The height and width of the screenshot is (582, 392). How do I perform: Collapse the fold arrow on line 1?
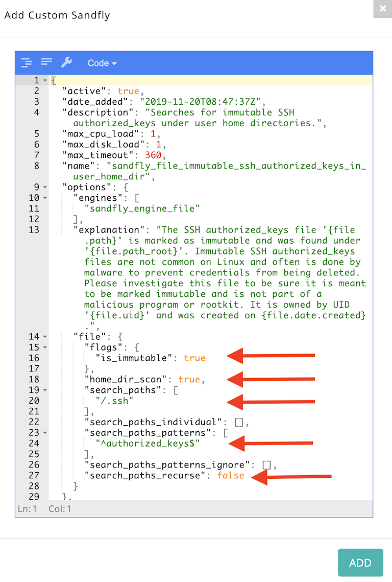pos(45,81)
